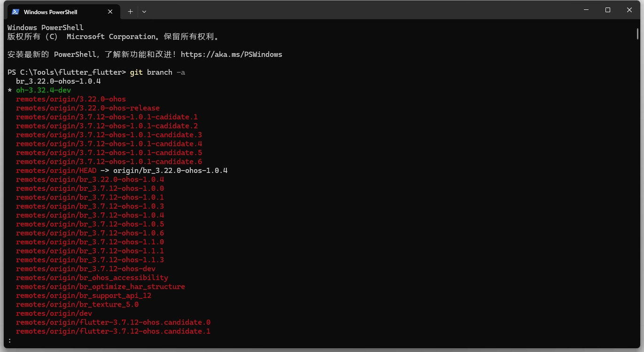The image size is (644, 352).
Task: Click remotes/origin/3.7.12-ohos-1.0.1-cadidate.1
Action: point(107,117)
